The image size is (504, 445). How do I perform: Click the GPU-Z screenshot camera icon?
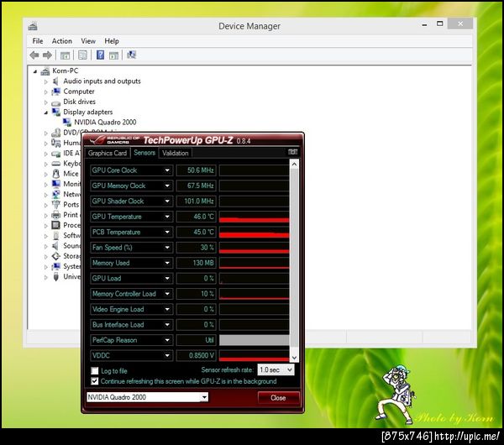292,152
